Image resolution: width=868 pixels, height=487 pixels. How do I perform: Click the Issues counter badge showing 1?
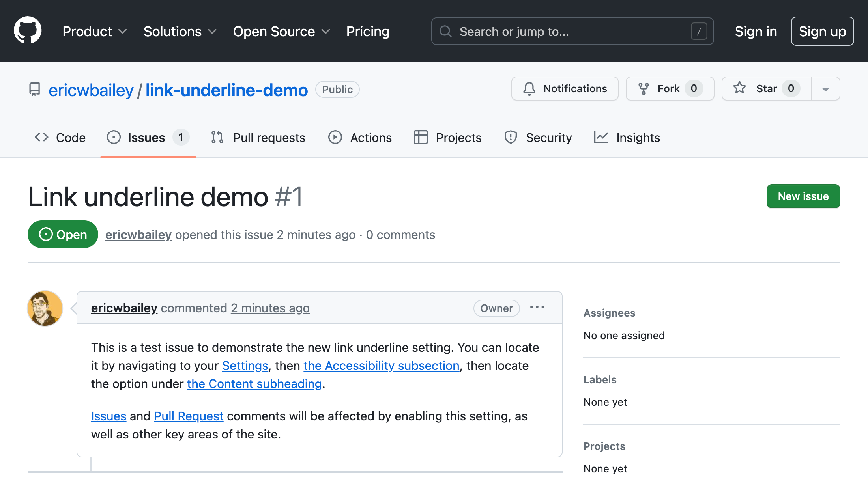click(x=181, y=137)
